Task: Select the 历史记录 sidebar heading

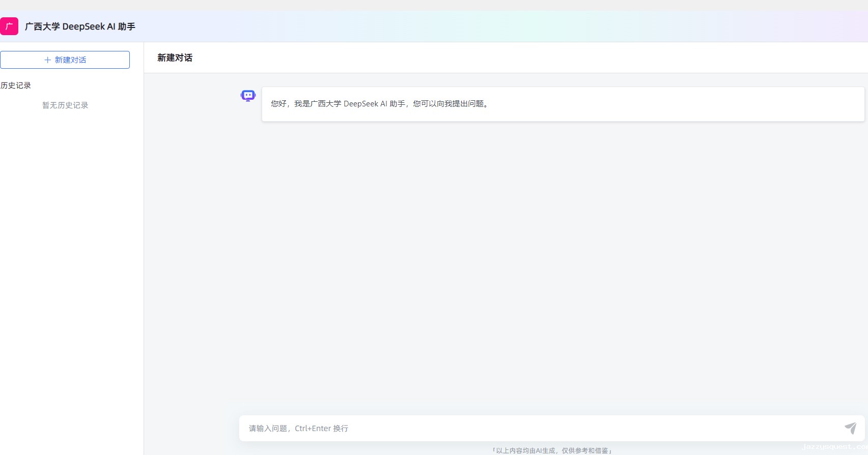Action: [16, 86]
